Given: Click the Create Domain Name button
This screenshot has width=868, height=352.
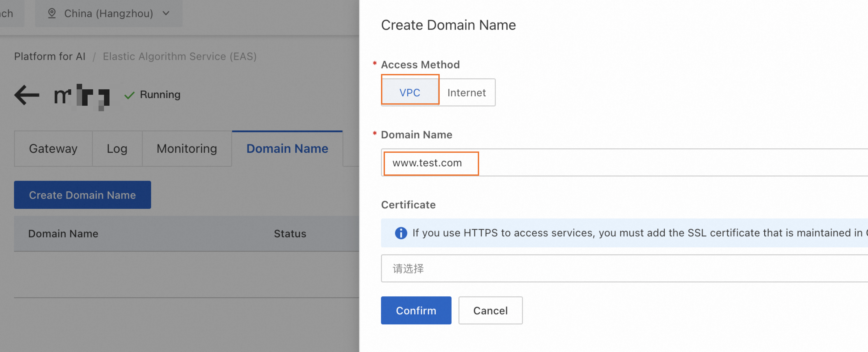Looking at the screenshot, I should [83, 195].
